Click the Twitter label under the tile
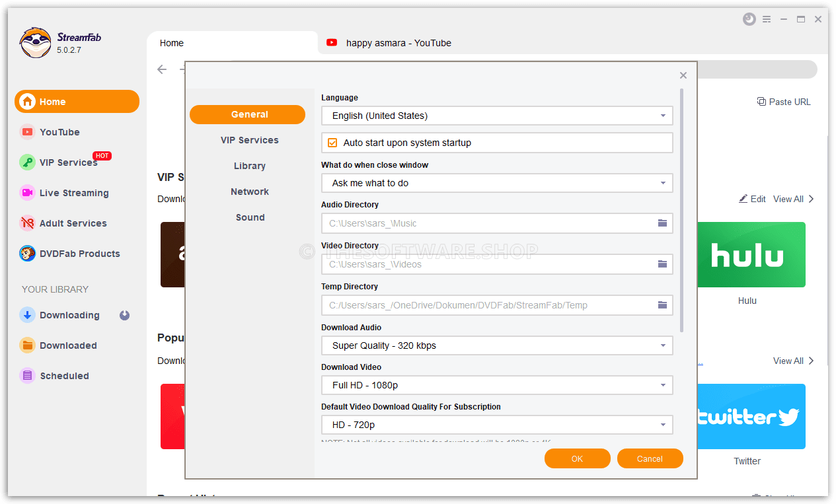836x504 pixels. (747, 461)
